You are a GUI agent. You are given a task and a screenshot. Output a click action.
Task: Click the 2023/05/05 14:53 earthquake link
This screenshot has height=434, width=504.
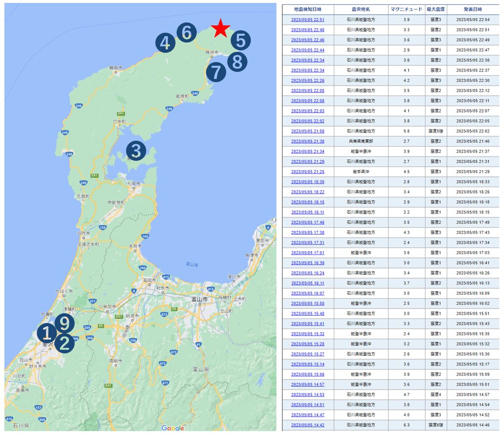(x=308, y=394)
